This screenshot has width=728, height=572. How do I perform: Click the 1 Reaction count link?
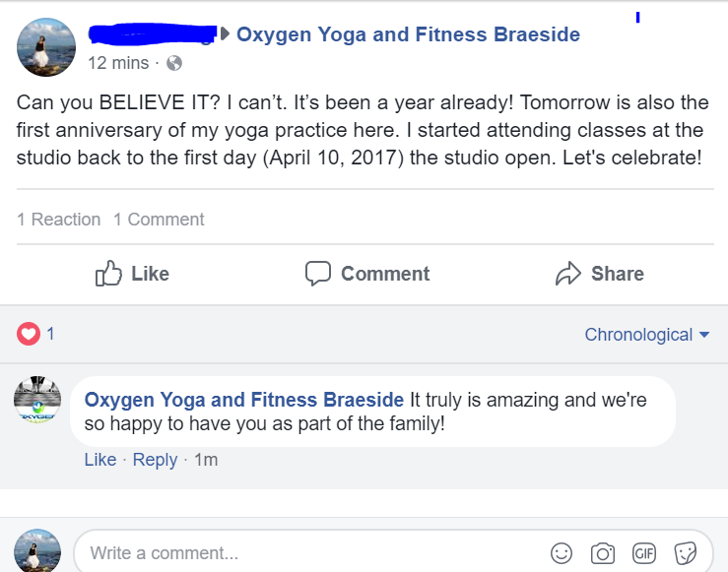point(59,220)
